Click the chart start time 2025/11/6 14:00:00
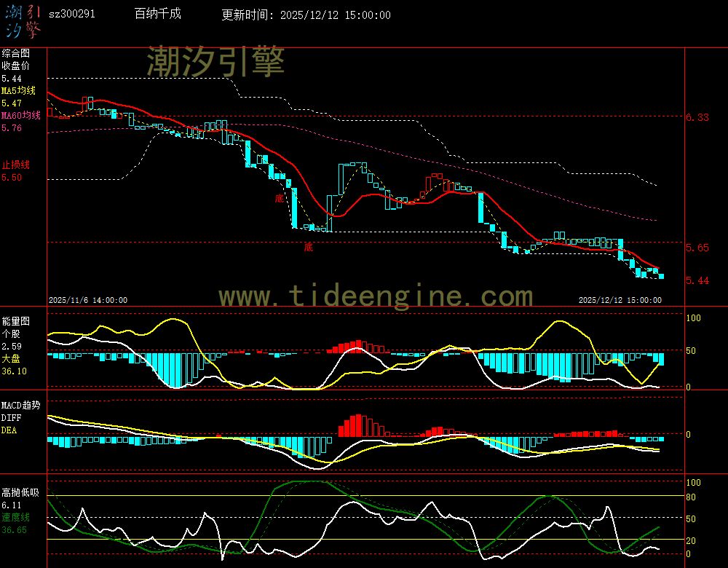This screenshot has height=568, width=728. [88, 299]
